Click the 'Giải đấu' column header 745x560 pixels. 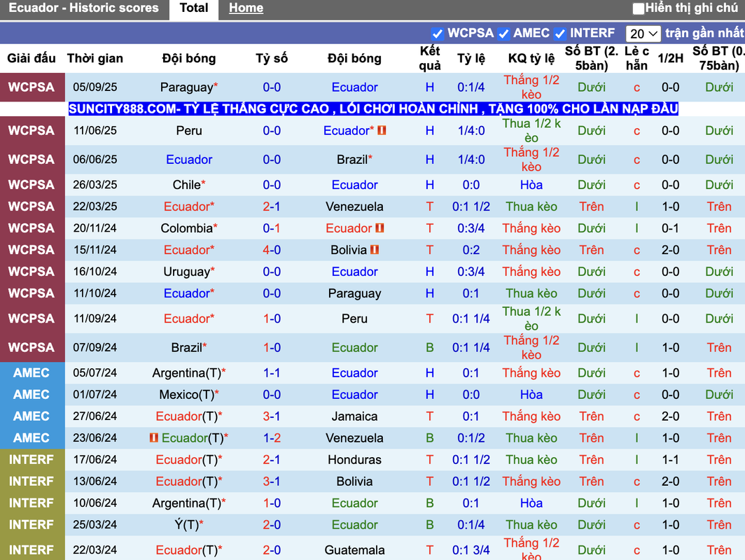32,58
